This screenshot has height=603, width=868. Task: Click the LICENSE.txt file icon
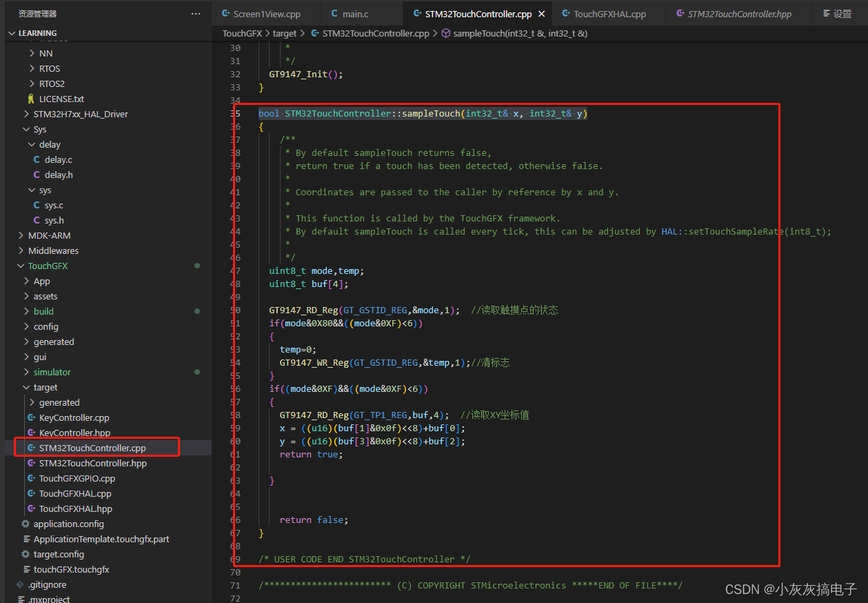31,99
